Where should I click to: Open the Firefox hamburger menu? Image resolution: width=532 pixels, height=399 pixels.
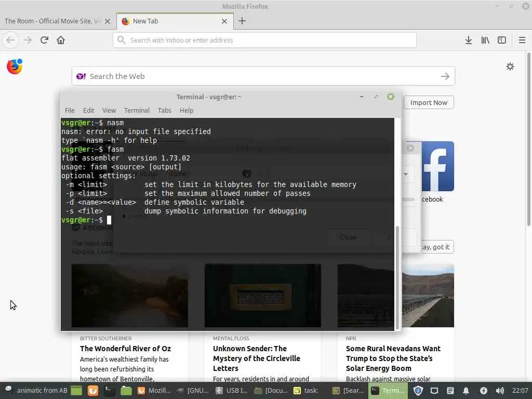pos(522,40)
